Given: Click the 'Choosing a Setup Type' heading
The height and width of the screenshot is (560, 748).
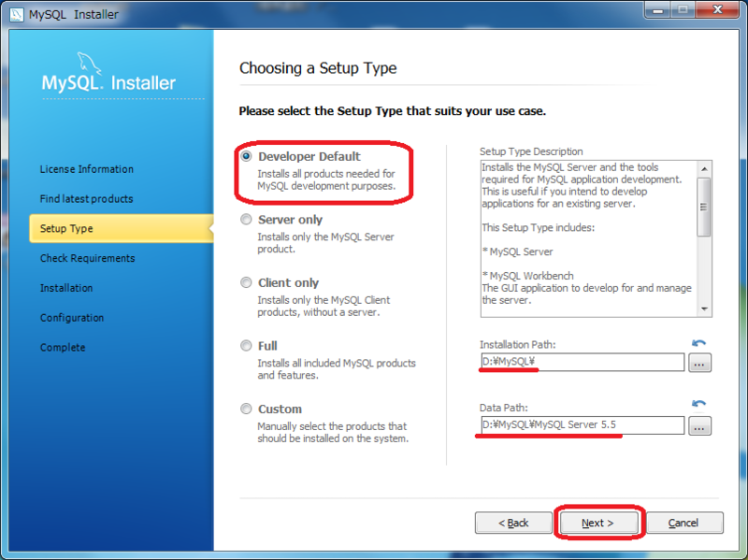Looking at the screenshot, I should coord(318,68).
